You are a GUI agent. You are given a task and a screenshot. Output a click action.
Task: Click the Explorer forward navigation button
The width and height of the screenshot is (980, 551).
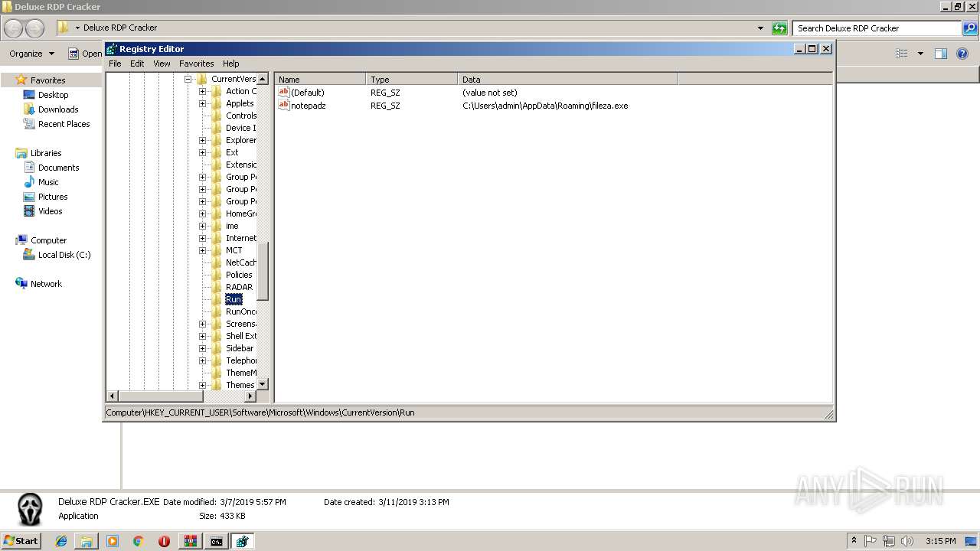coord(35,28)
